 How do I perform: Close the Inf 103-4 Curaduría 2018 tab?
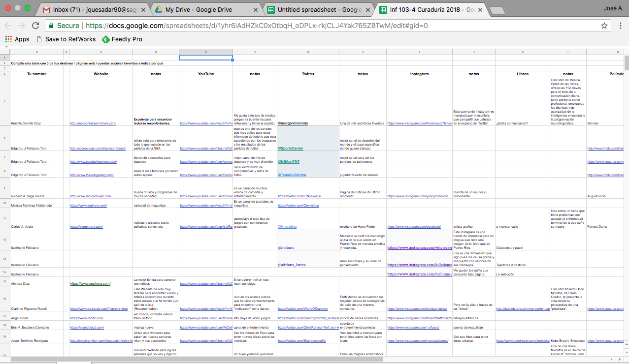[480, 9]
